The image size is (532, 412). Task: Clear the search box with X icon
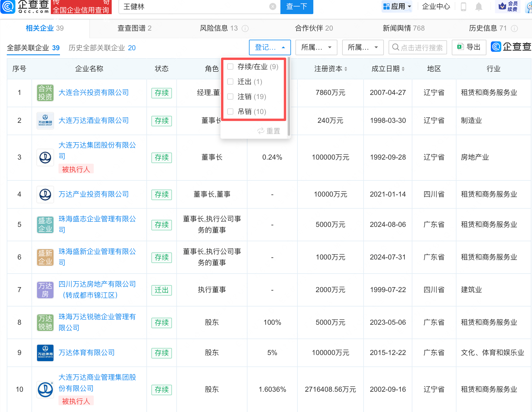tap(273, 6)
